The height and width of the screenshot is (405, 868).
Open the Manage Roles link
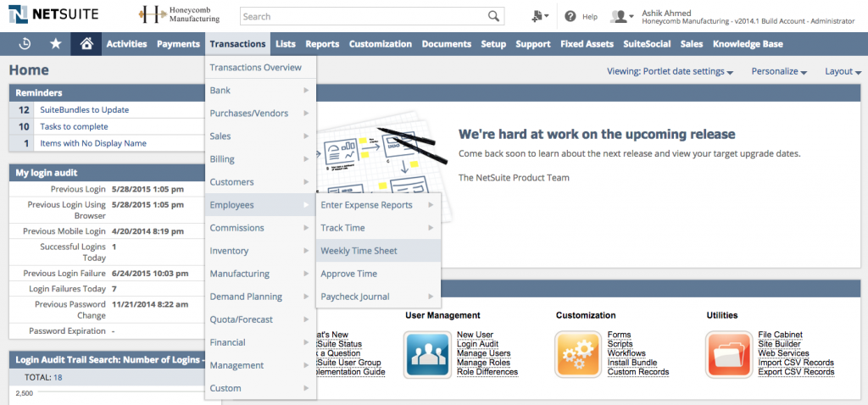[483, 363]
